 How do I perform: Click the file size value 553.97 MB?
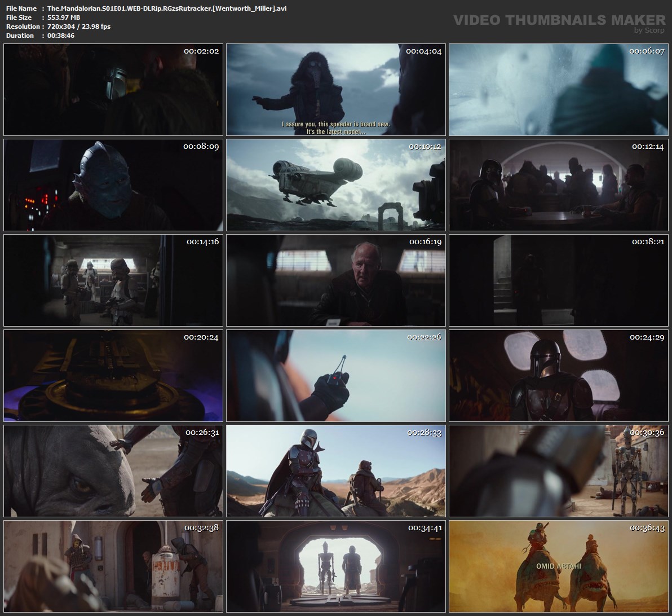tap(64, 17)
